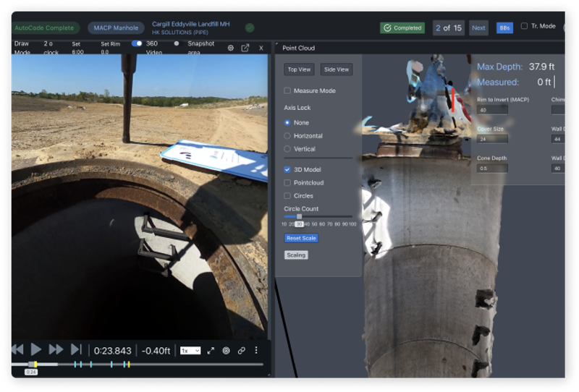Enable Measure Mode checkbox
Image resolution: width=579 pixels, height=392 pixels.
tap(287, 91)
